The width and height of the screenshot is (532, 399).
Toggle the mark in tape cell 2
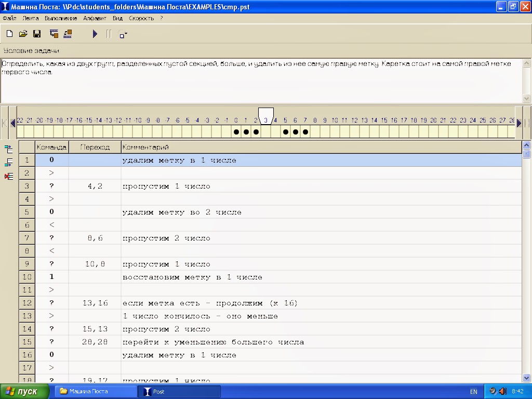click(x=256, y=131)
